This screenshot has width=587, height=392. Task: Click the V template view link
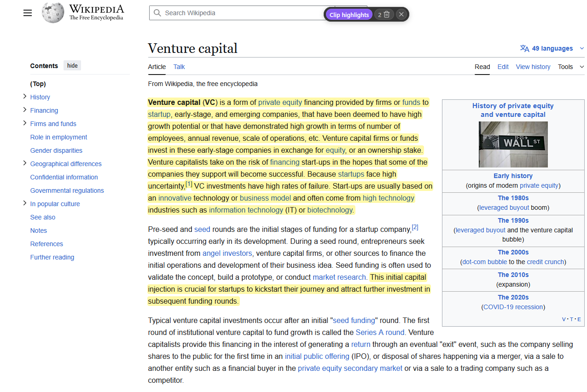564,319
